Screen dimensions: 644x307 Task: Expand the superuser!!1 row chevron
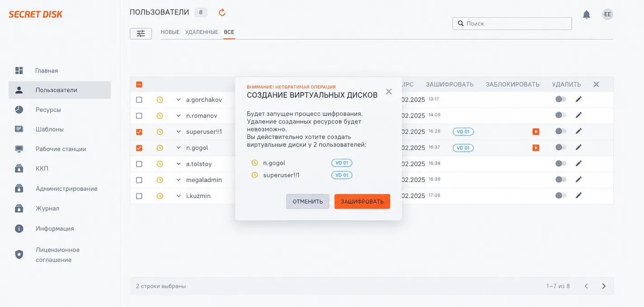[x=179, y=132]
